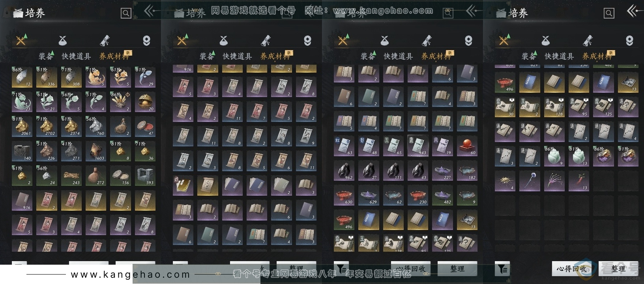The width and height of the screenshot is (644, 284).
Task: Open the filter icon in fourth panel
Action: coord(502,269)
